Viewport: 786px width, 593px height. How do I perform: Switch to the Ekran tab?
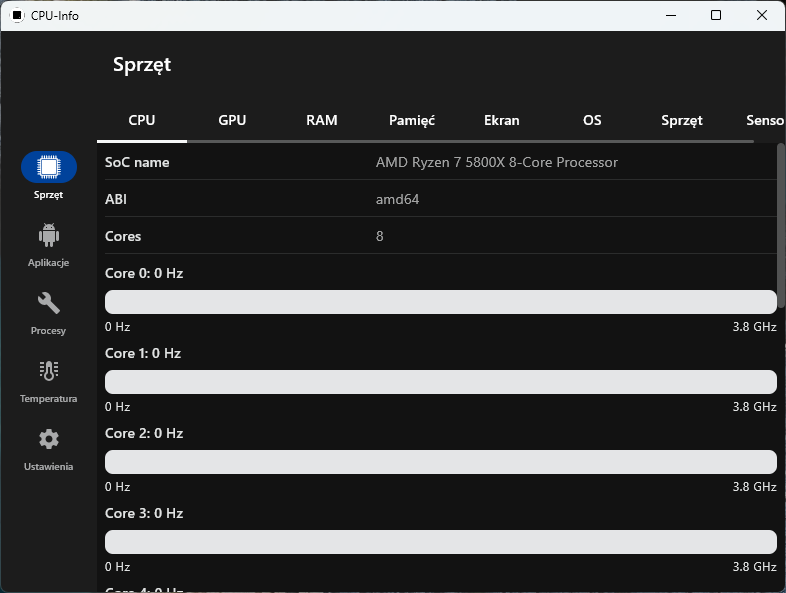click(502, 120)
